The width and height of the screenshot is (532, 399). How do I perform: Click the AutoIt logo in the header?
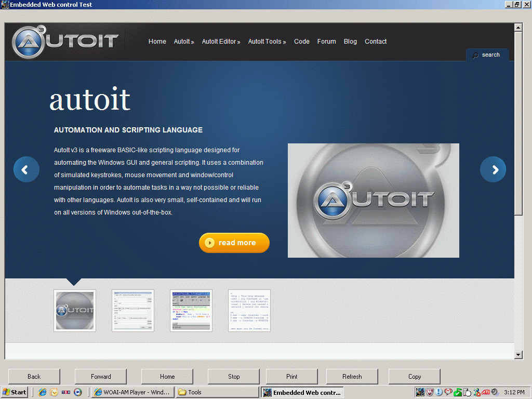[65, 42]
